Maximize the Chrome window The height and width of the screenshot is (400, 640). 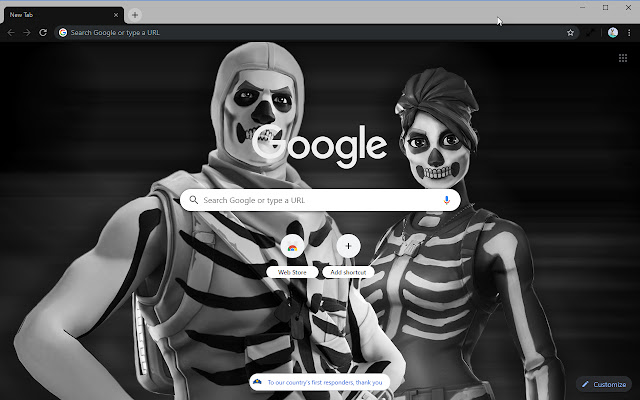(x=605, y=7)
